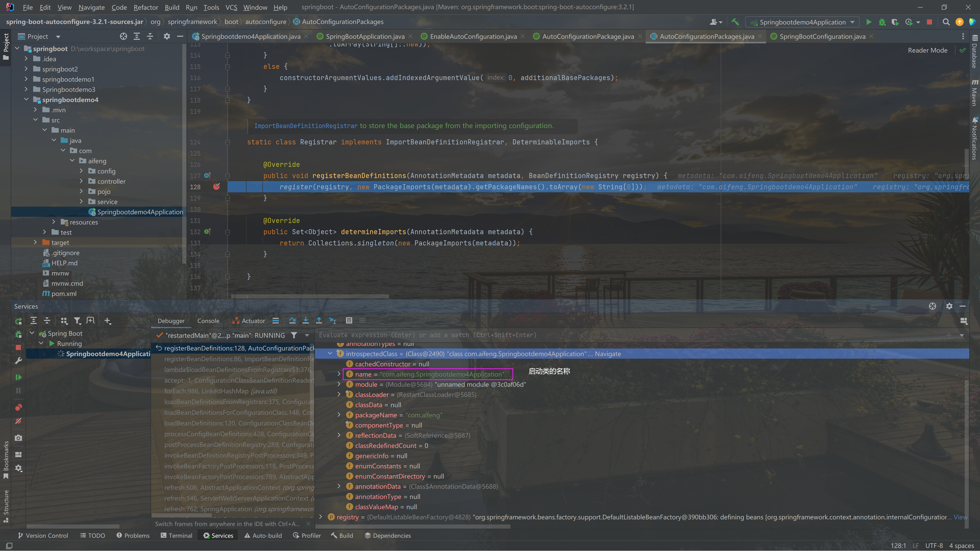Click red stop square in Services sidebar
Image resolution: width=980 pixels, height=551 pixels.
tap(18, 347)
